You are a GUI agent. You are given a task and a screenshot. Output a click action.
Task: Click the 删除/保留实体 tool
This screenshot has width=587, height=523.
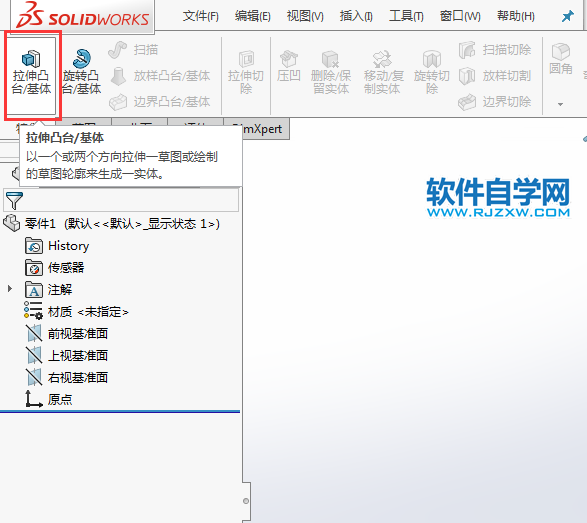click(331, 73)
